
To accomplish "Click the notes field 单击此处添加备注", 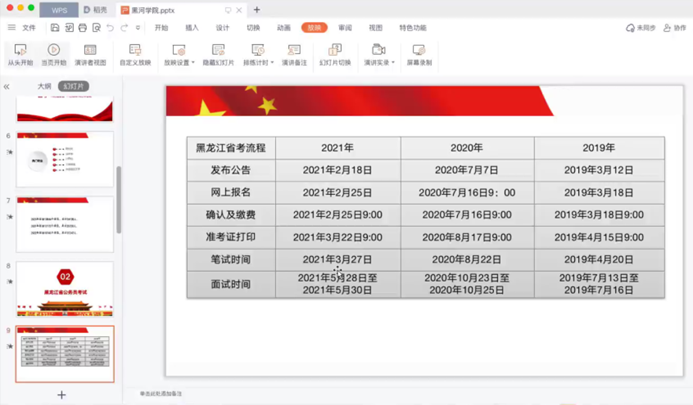I will (161, 394).
